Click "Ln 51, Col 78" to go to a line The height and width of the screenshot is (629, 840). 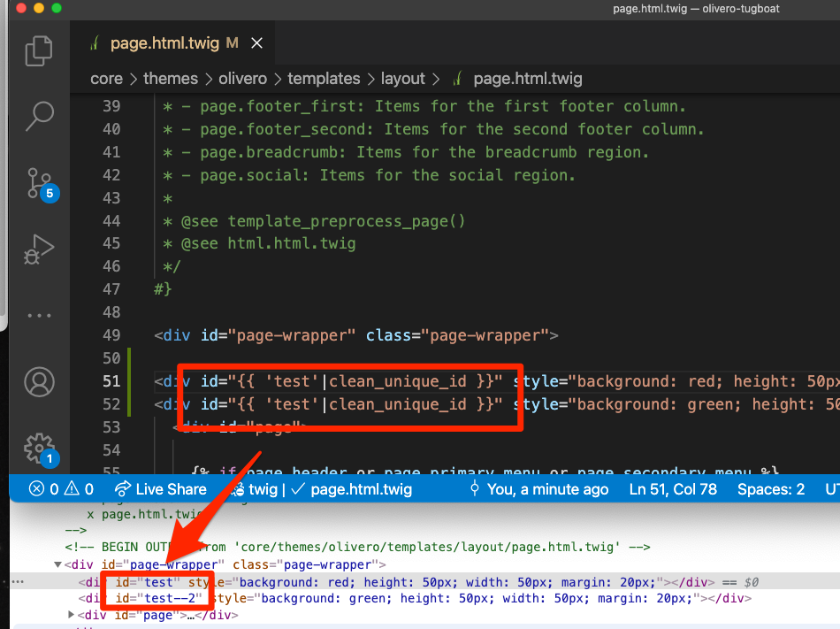673,488
